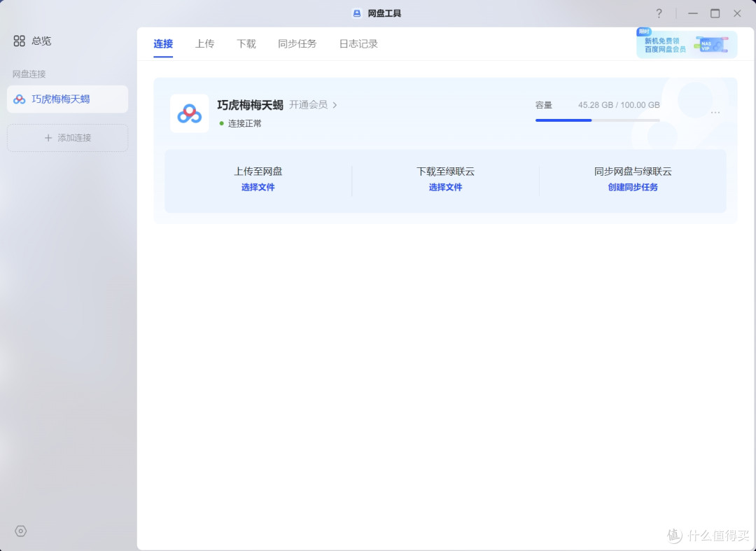Click 选择文件 under 下载至绿联云
756x551 pixels.
point(445,187)
